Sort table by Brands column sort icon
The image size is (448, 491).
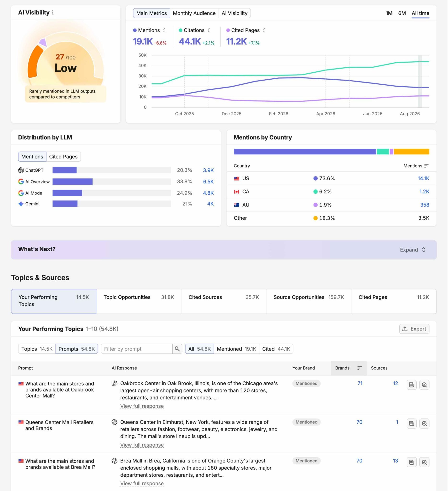[359, 368]
